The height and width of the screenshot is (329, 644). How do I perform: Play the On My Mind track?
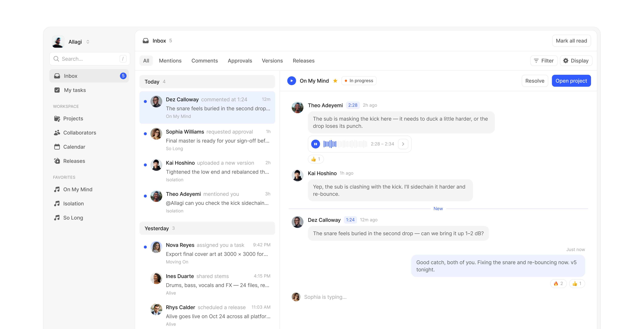pyautogui.click(x=291, y=81)
